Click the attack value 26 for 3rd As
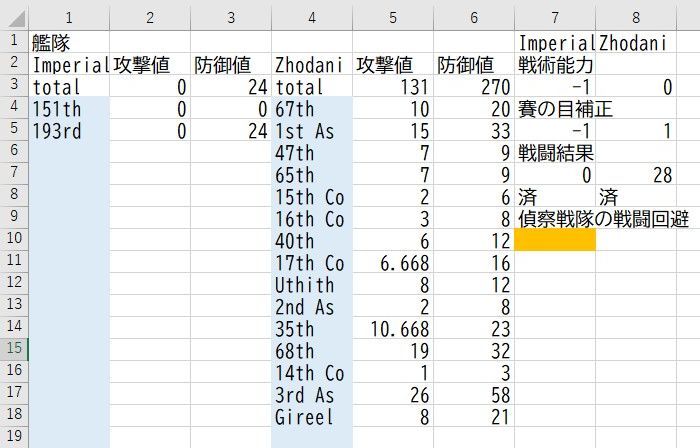 coord(393,394)
